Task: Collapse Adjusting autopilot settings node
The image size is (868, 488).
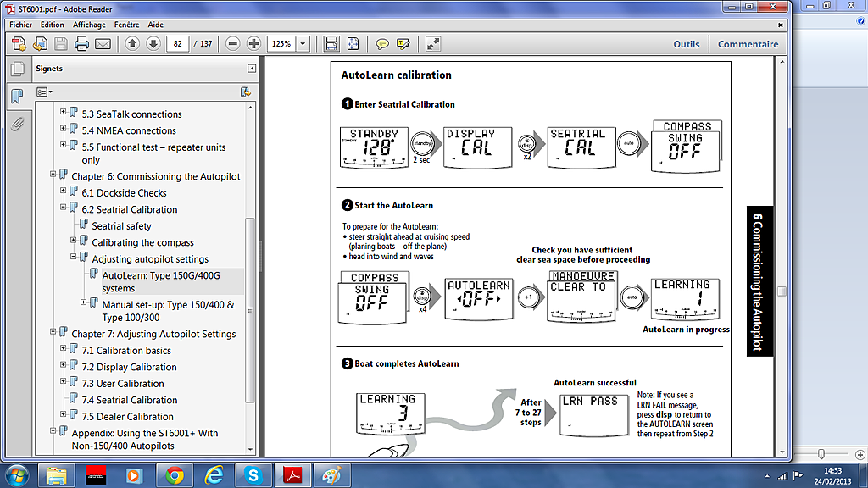Action: click(73, 257)
